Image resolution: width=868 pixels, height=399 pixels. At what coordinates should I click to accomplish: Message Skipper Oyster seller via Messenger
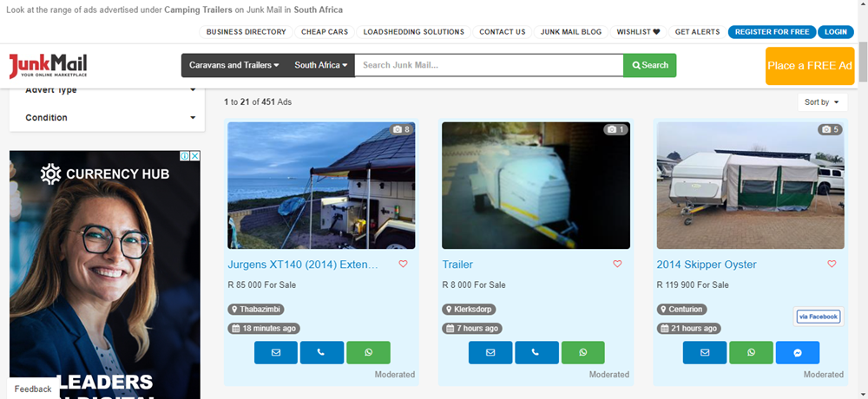(x=797, y=352)
